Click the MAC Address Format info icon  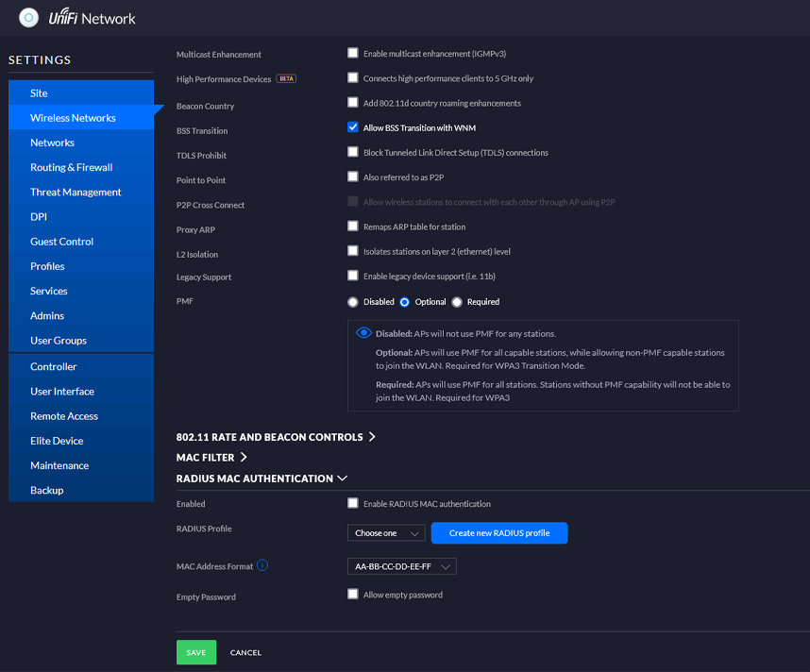click(262, 566)
